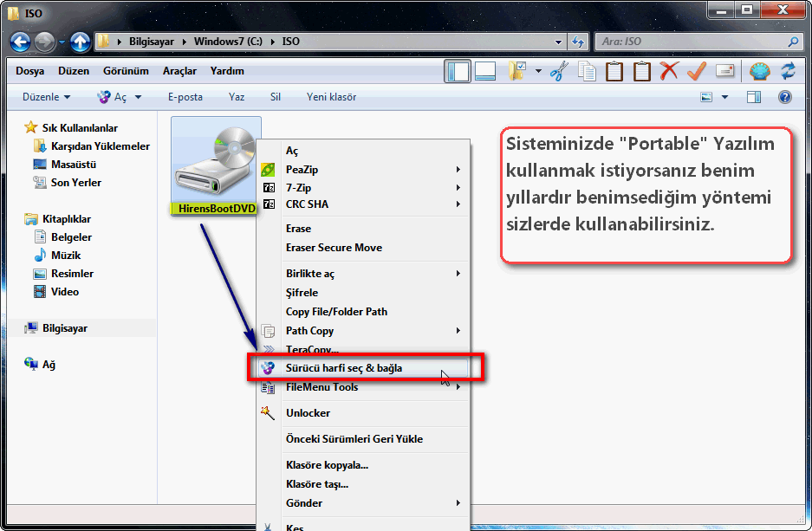Toggle the navigation pane button
812x531 pixels.
458,71
